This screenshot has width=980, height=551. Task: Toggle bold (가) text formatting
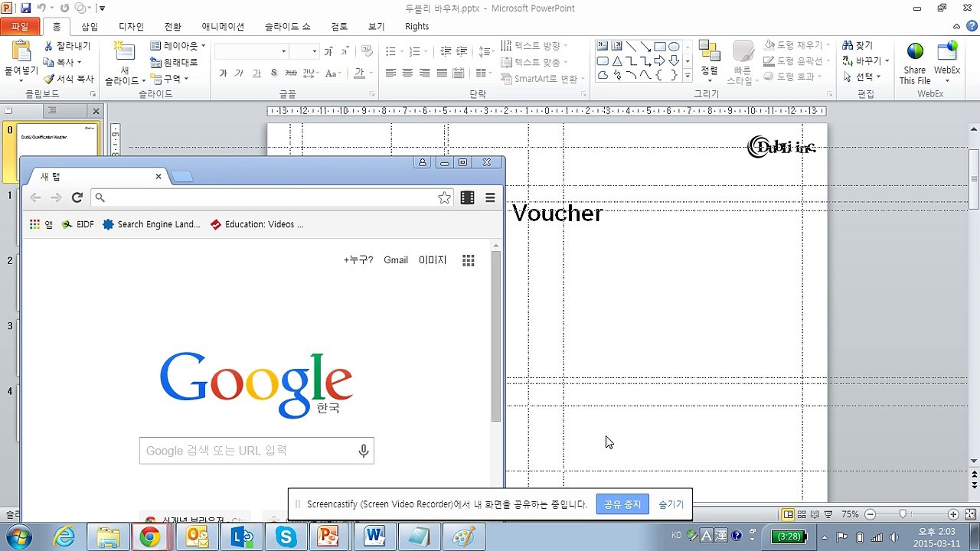click(x=223, y=73)
